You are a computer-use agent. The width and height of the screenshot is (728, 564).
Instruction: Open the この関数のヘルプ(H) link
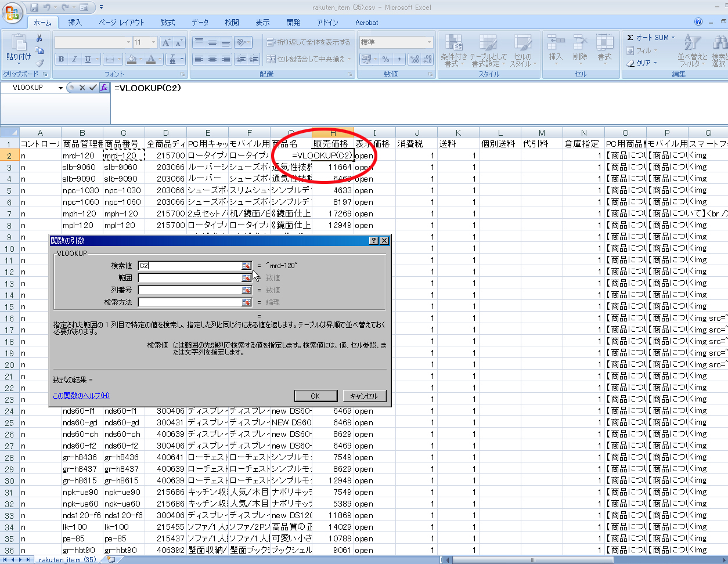81,396
